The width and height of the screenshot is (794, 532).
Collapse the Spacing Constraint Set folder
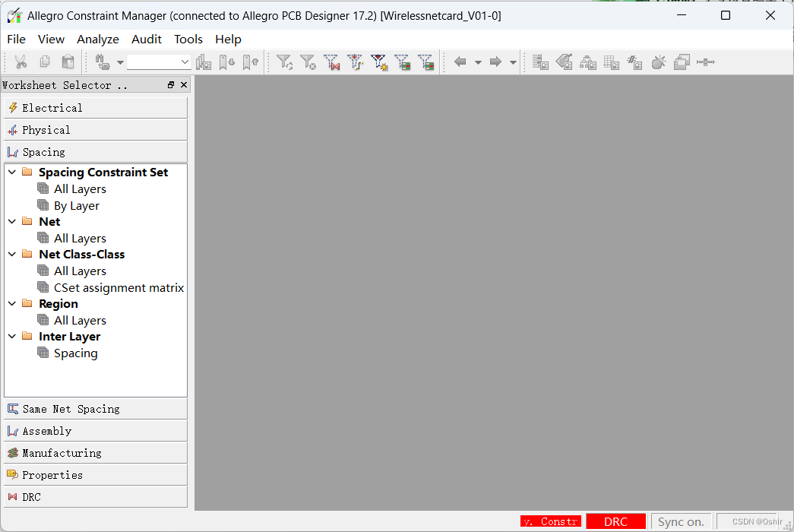click(x=12, y=173)
